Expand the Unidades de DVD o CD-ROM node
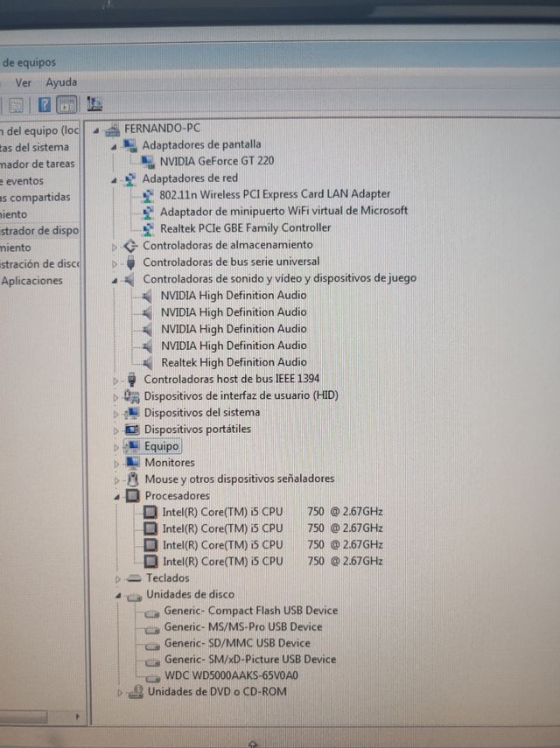Screen dimensions: 560x748 click(x=120, y=693)
